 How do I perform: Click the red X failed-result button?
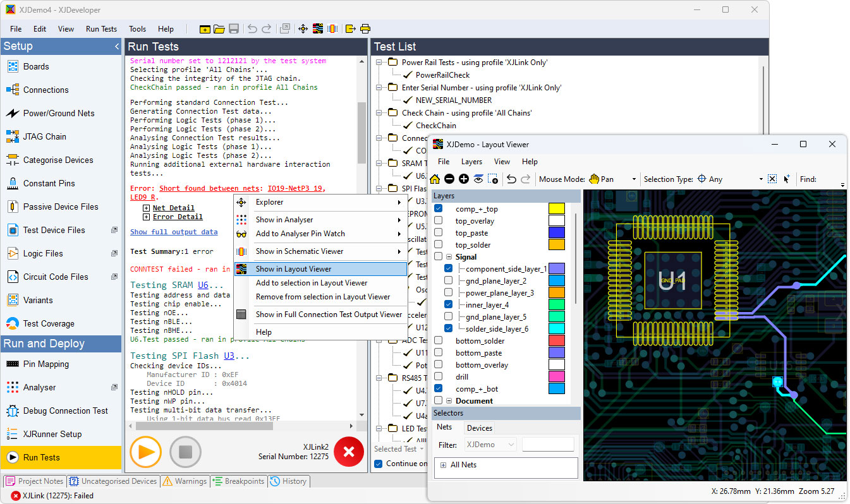349,452
